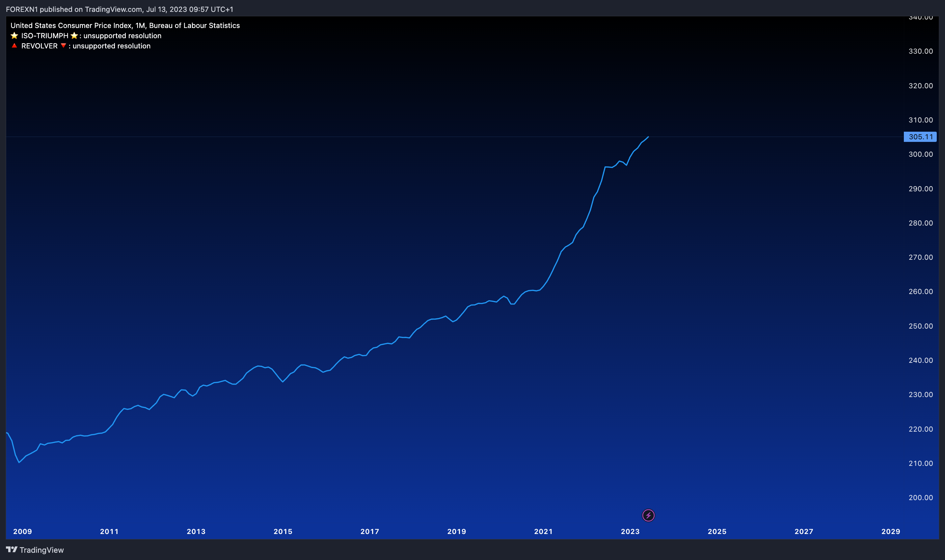Click the 2017 time axis label

[370, 531]
